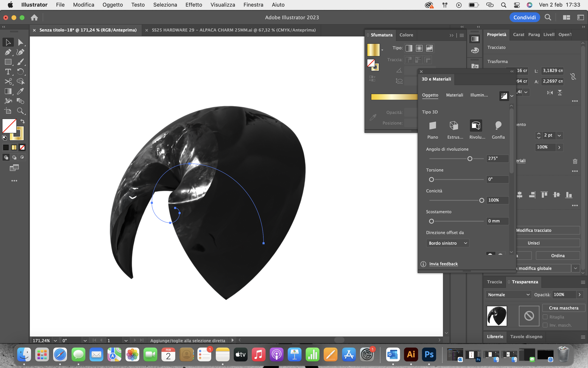Viewport: 588px width, 368px height.
Task: Select the Pen tool
Action: point(8,52)
